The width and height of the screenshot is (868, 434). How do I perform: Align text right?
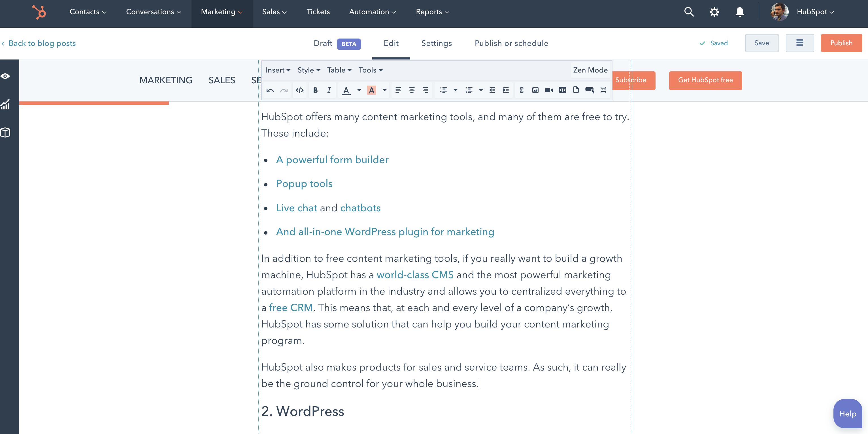pyautogui.click(x=426, y=90)
